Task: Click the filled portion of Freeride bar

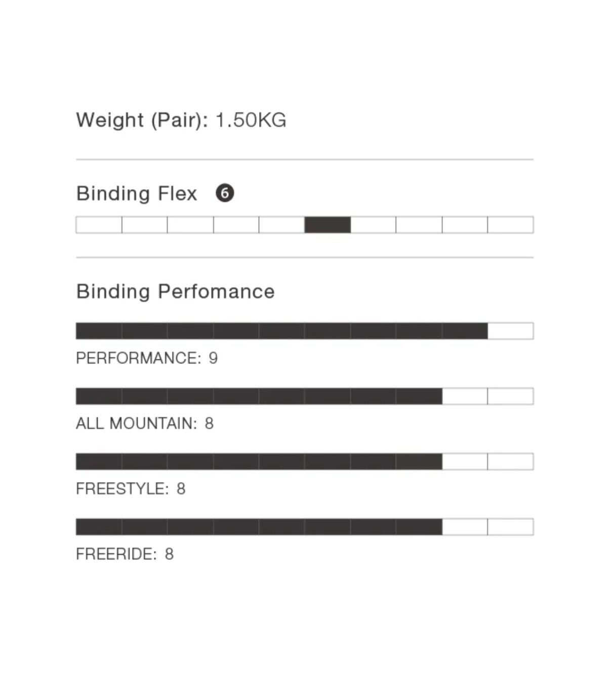Action: pyautogui.click(x=259, y=527)
